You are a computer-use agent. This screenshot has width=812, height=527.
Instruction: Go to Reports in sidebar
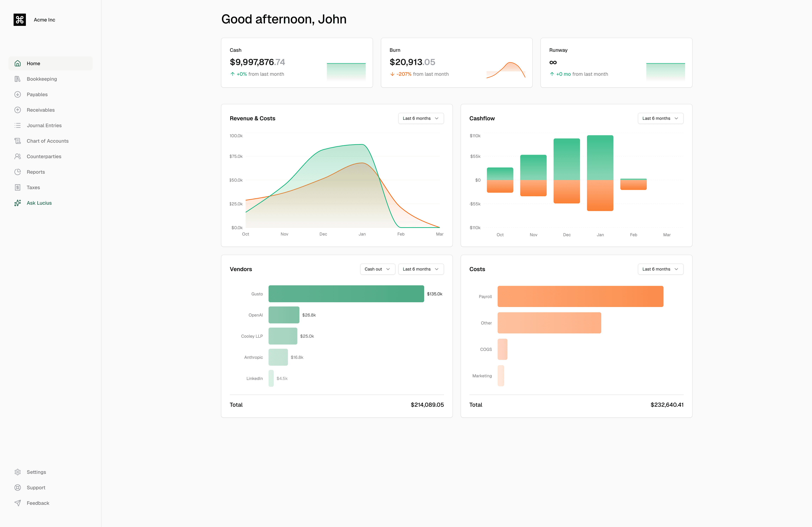coord(36,172)
